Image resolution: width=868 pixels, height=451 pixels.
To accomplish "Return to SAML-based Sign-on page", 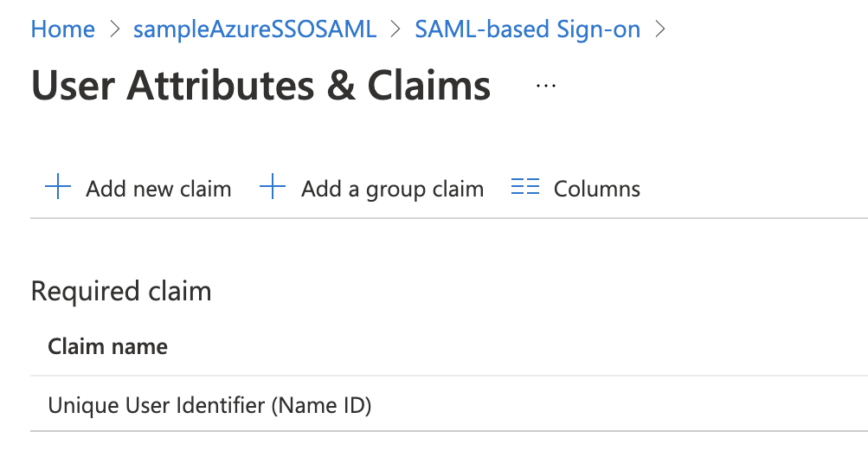I will click(x=527, y=29).
